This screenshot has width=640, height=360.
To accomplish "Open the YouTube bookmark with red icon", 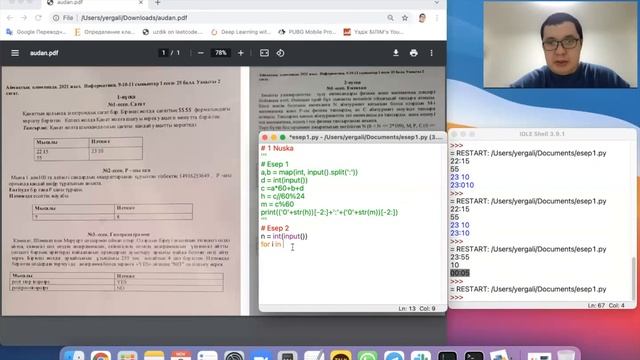I will point(374,32).
